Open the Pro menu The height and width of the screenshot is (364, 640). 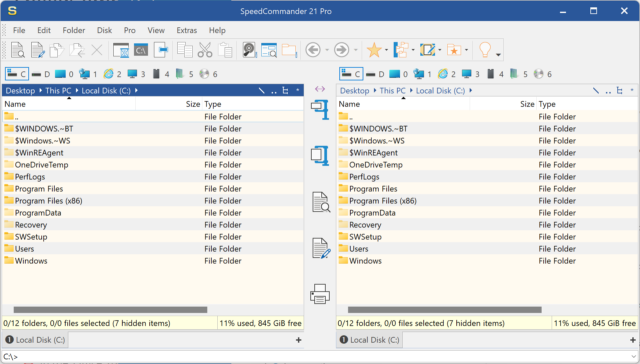[x=130, y=30]
